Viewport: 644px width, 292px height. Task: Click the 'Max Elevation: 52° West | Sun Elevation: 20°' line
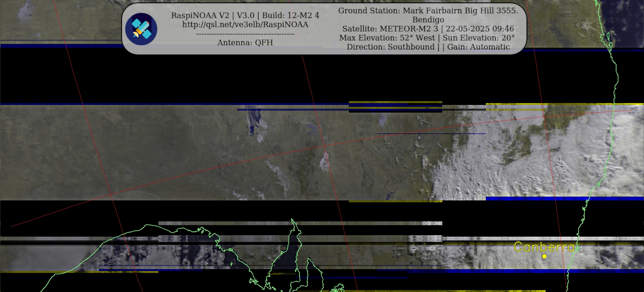[427, 38]
